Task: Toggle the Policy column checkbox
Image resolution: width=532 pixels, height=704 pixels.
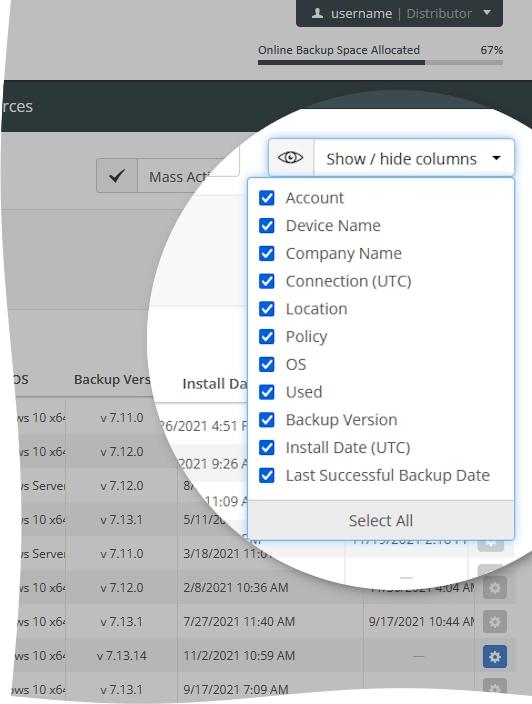Action: click(x=267, y=336)
